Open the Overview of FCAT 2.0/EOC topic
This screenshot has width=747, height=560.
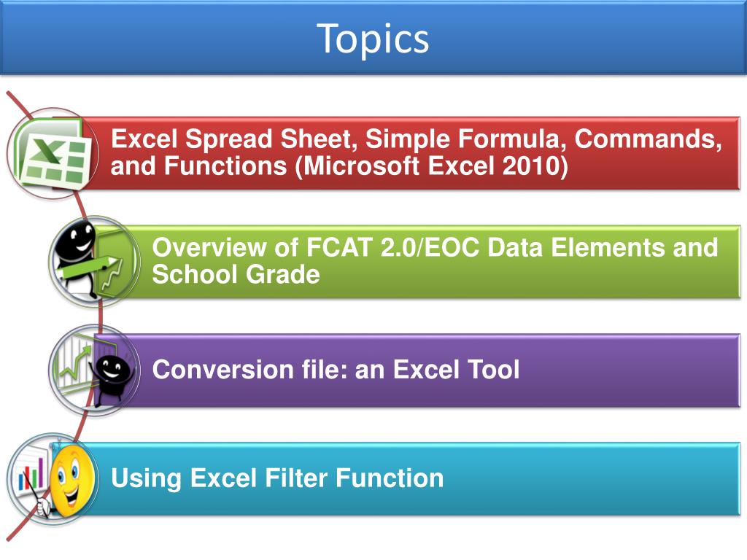(435, 248)
